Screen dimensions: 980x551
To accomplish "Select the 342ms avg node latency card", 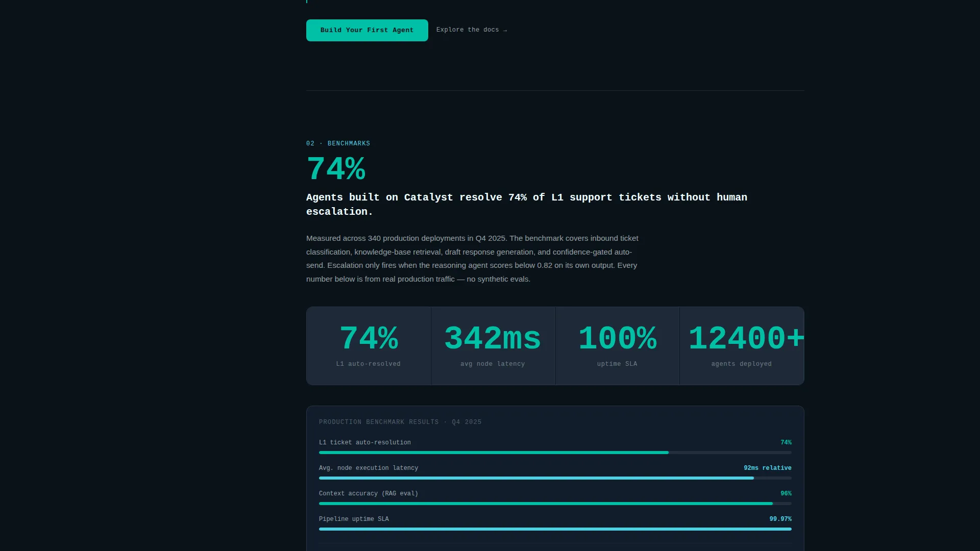I will point(493,346).
